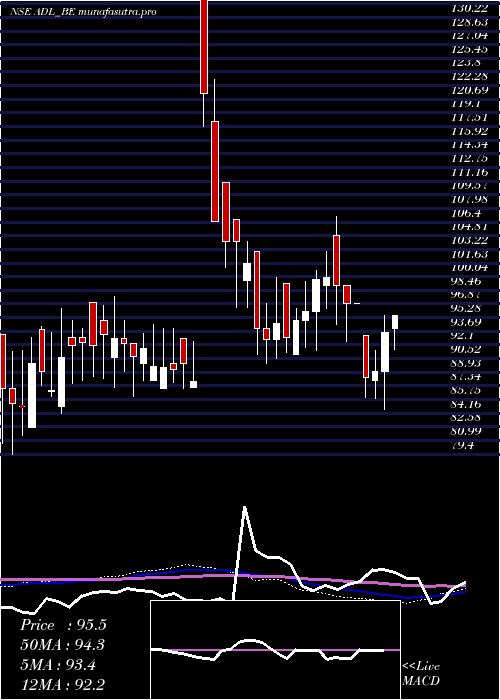Click the 112.75 price axis label
Screen dimensions: 500x700
point(472,158)
